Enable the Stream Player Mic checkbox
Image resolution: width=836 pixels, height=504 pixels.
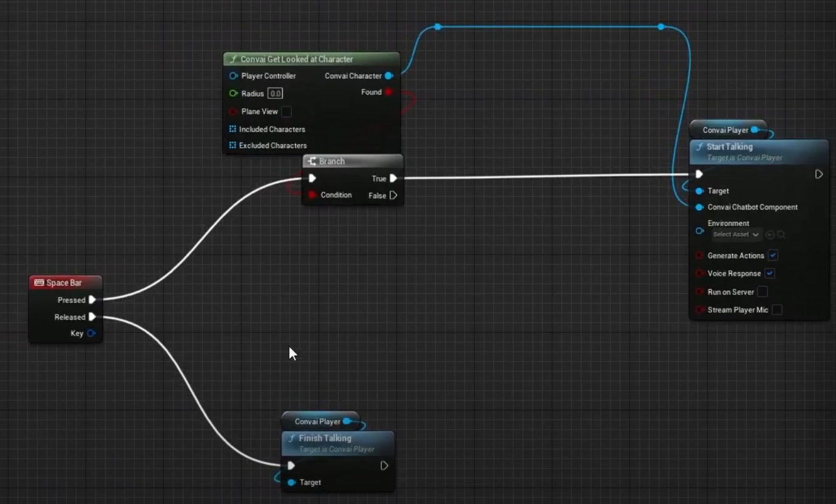(x=777, y=310)
